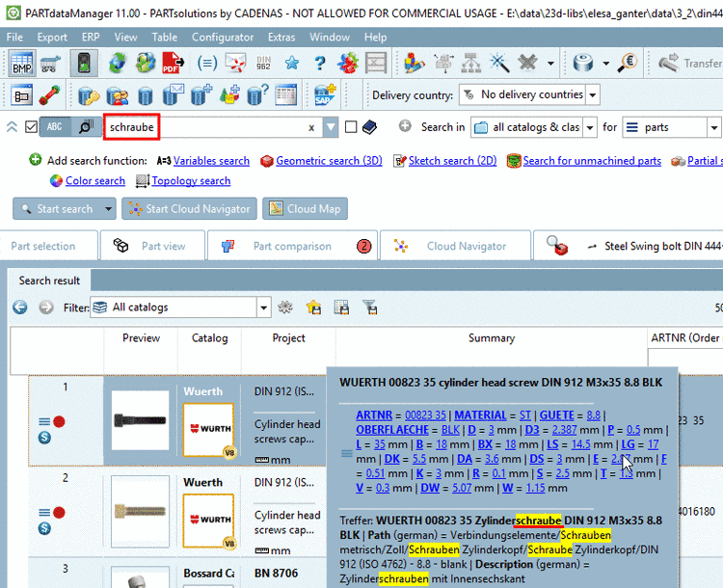
Task: Click the favorites save star icon in results
Action: pos(313,307)
